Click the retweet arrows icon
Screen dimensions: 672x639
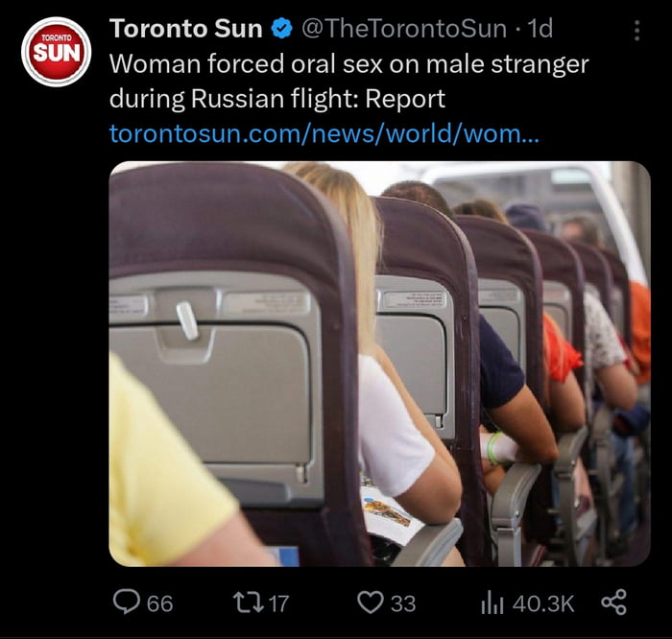click(x=248, y=603)
